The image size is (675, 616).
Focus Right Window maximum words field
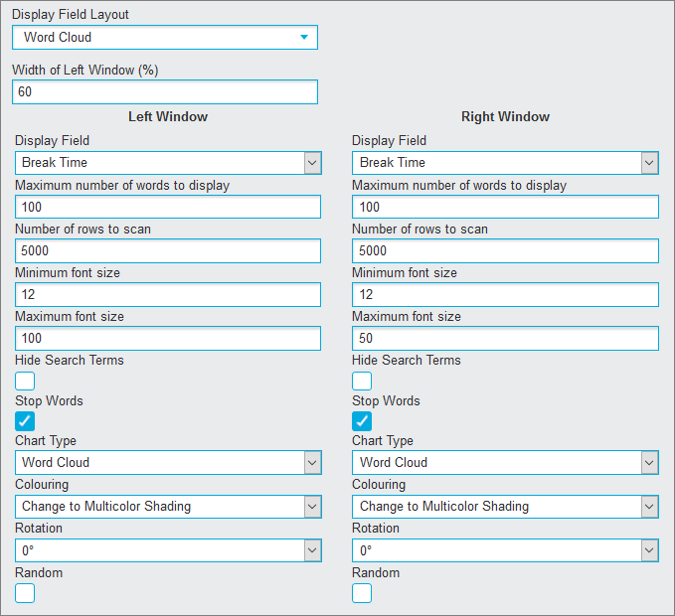[505, 207]
